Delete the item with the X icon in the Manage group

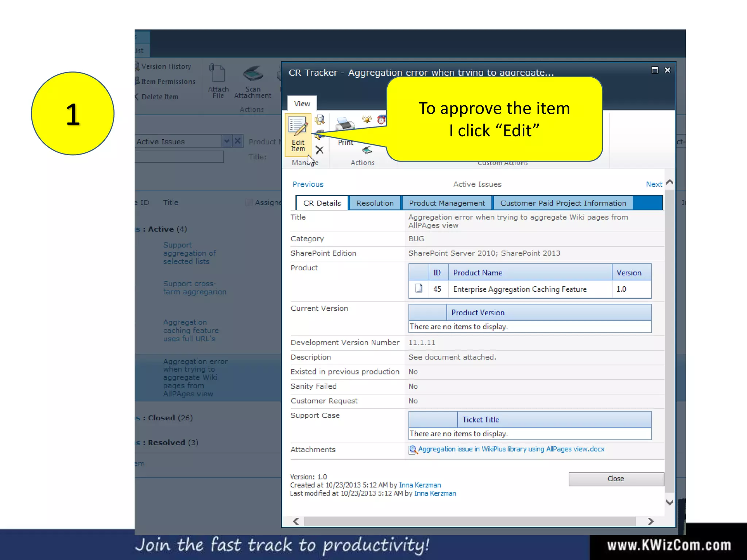point(320,150)
